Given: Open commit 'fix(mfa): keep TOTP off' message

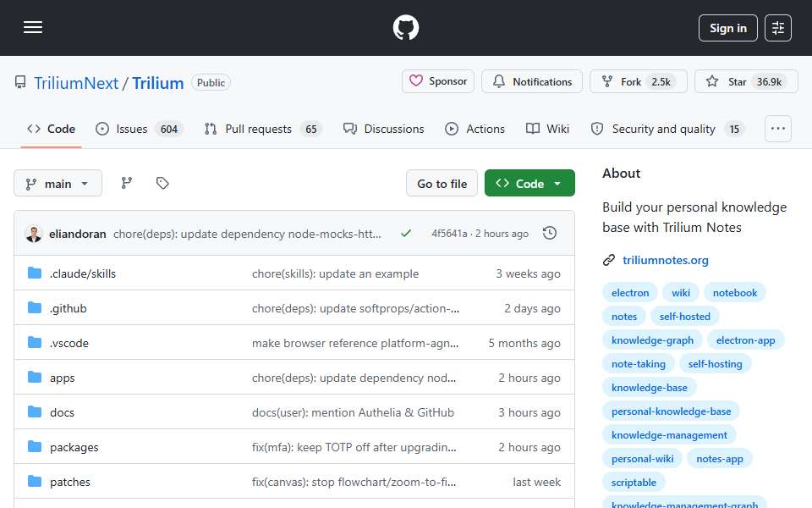Looking at the screenshot, I should click(354, 447).
